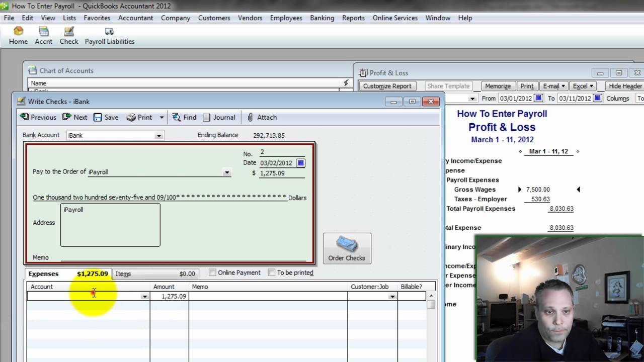Open the Print options dropdown arrow
Screen dimensions: 644x362
pyautogui.click(x=162, y=117)
